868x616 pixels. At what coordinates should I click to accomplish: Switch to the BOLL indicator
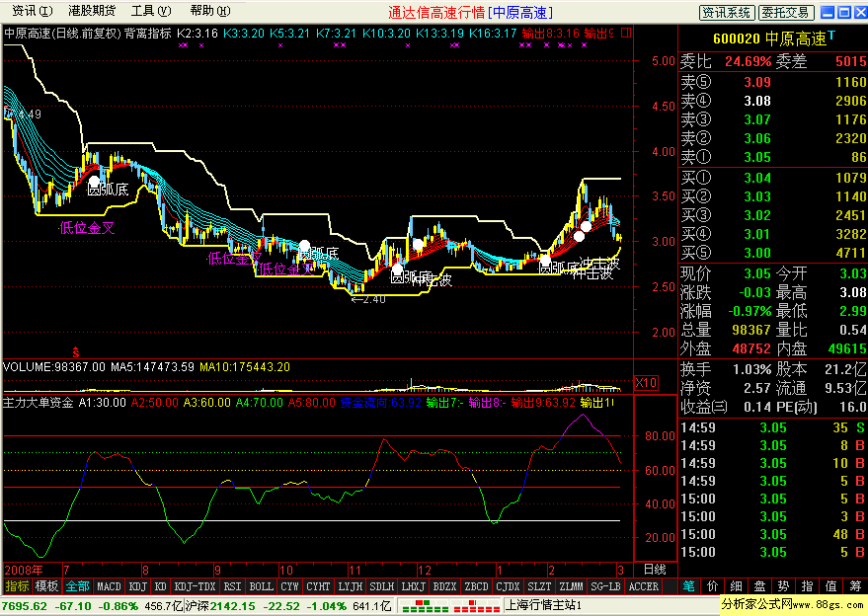262,586
